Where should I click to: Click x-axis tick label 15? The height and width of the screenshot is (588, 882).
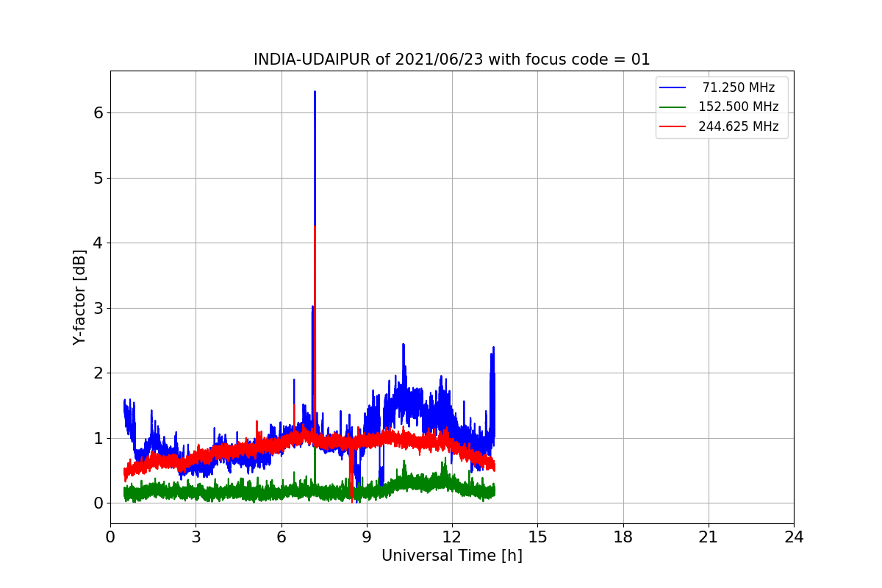(537, 537)
